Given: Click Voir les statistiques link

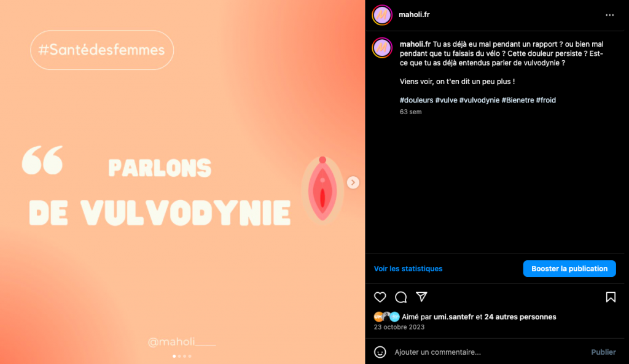Looking at the screenshot, I should tap(408, 269).
